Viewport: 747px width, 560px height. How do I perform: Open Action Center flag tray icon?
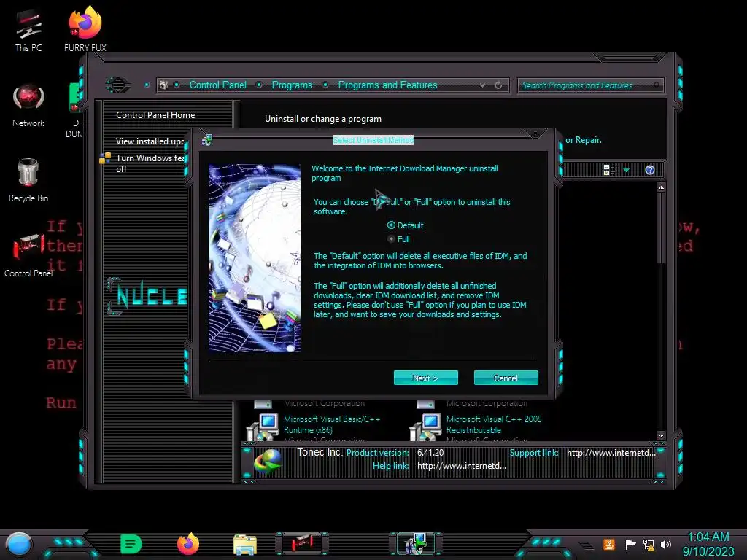point(630,544)
